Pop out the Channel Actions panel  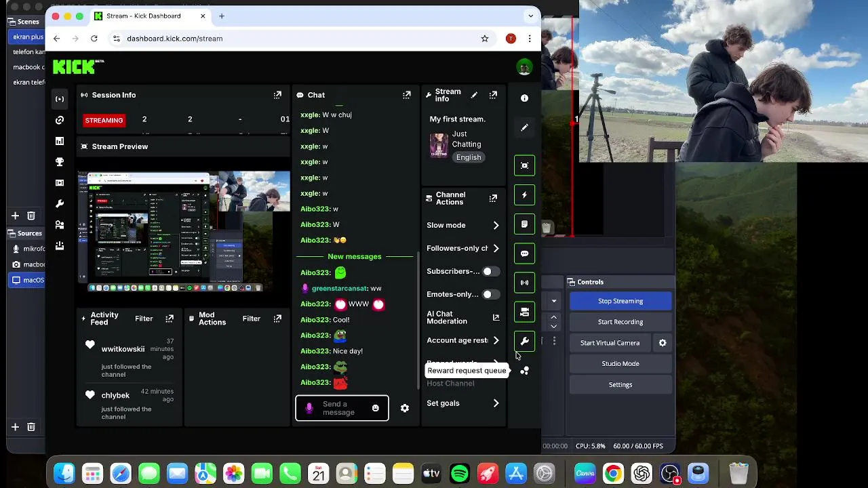tap(493, 198)
